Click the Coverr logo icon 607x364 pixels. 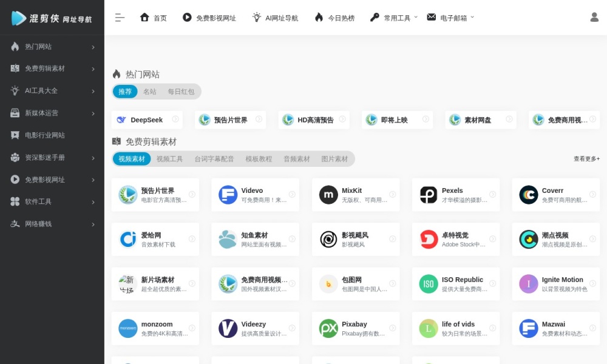click(x=529, y=195)
